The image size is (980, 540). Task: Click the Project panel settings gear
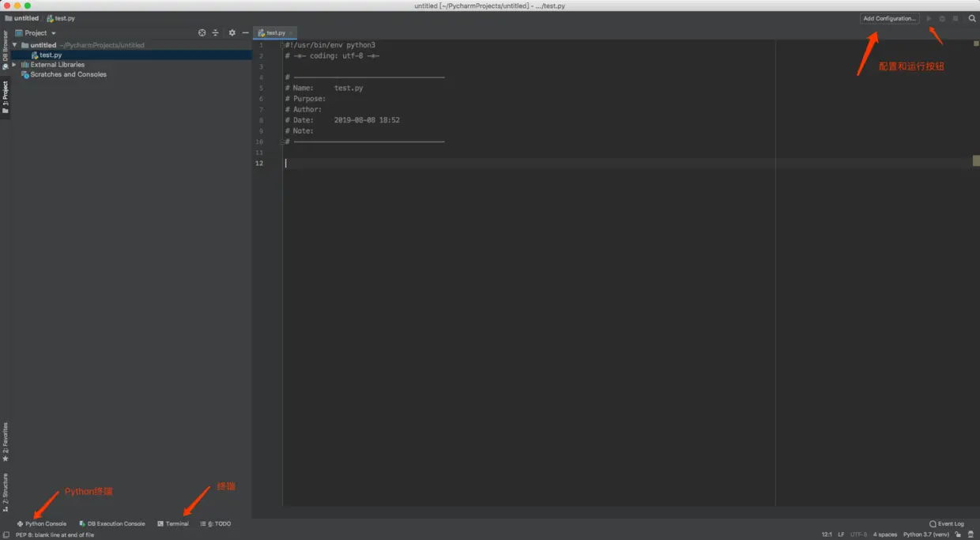231,32
